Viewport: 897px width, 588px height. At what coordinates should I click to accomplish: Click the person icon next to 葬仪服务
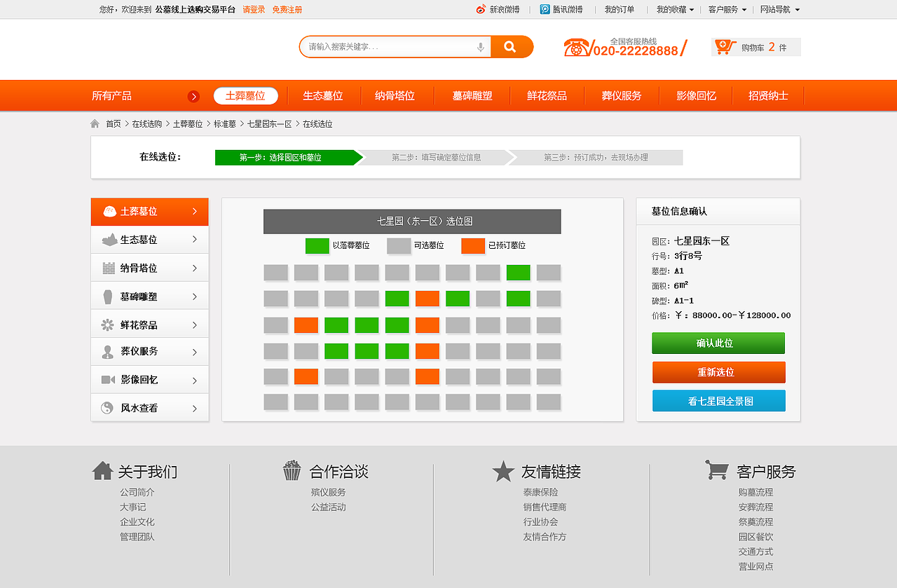tap(108, 351)
